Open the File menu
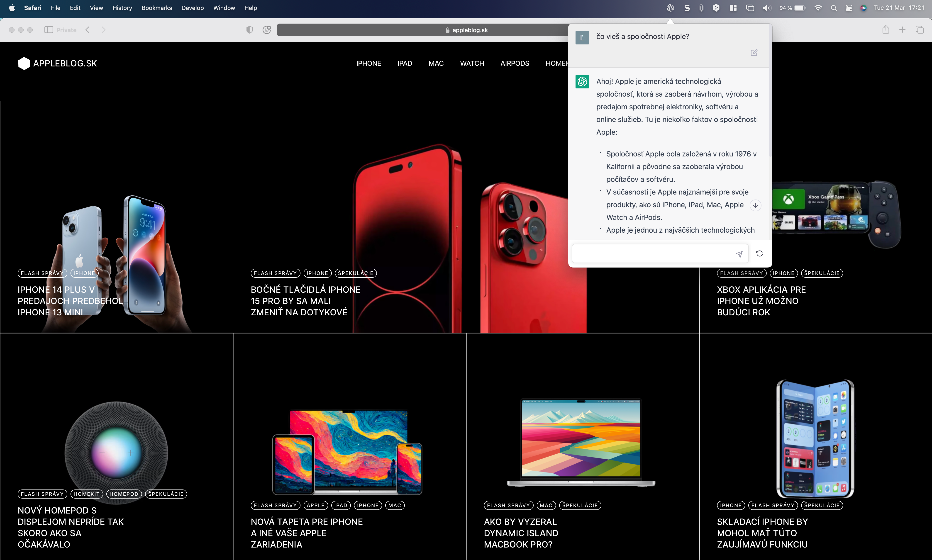The image size is (932, 560). pos(56,8)
